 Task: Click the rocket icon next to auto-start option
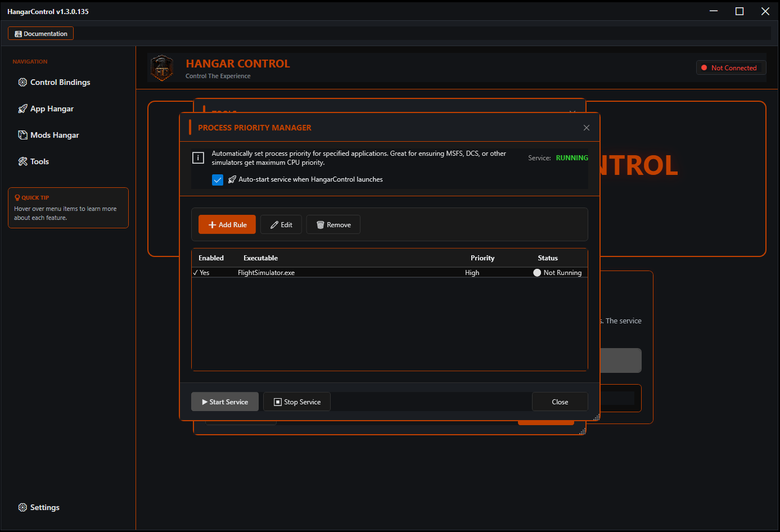232,179
